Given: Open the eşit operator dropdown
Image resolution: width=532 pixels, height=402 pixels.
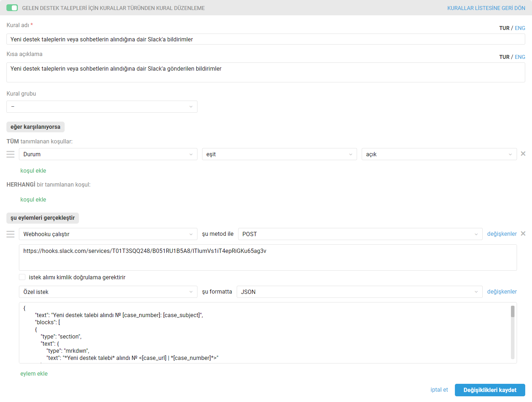Looking at the screenshot, I should point(280,154).
